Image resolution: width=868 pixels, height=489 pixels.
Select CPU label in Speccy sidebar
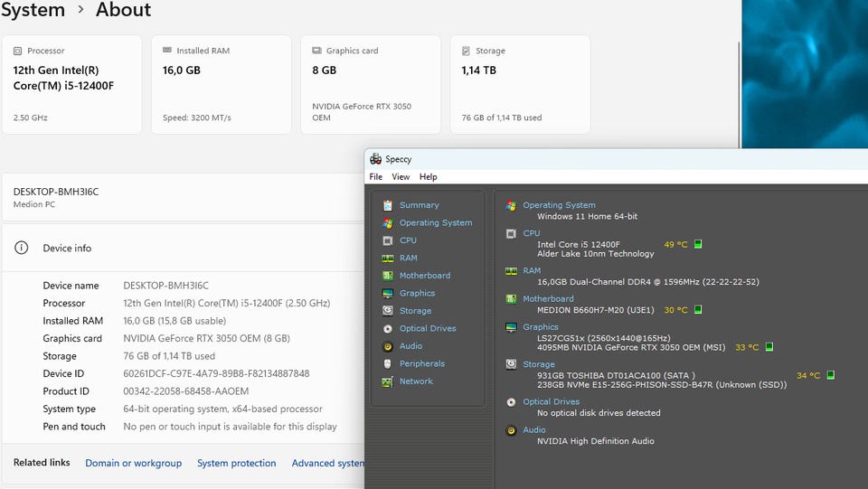[408, 240]
